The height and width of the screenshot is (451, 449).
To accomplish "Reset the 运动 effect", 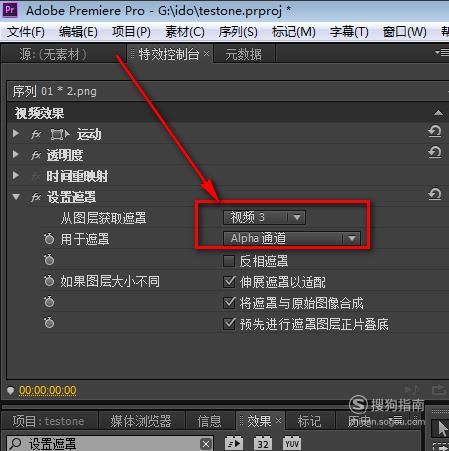I will [x=435, y=131].
